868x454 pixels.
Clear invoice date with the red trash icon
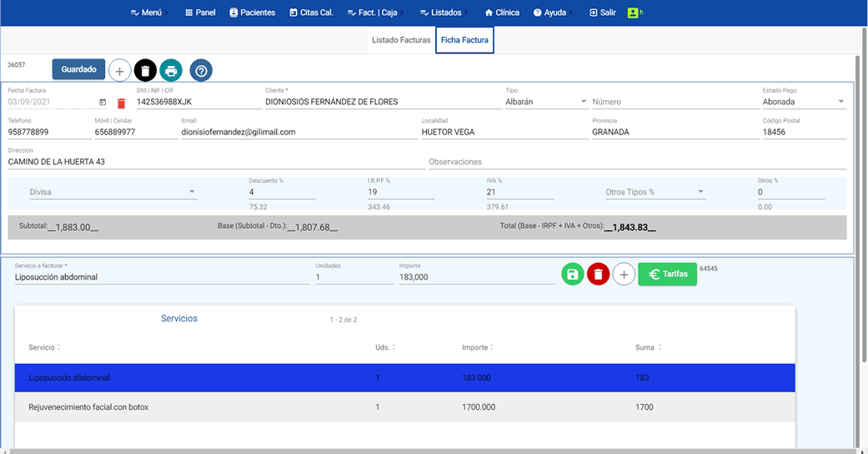121,103
